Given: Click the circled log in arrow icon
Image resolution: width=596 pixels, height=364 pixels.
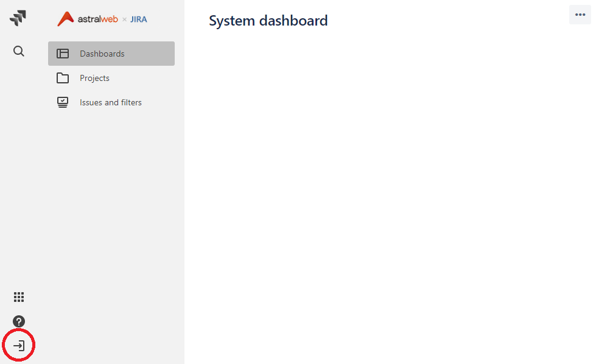Looking at the screenshot, I should tap(19, 345).
